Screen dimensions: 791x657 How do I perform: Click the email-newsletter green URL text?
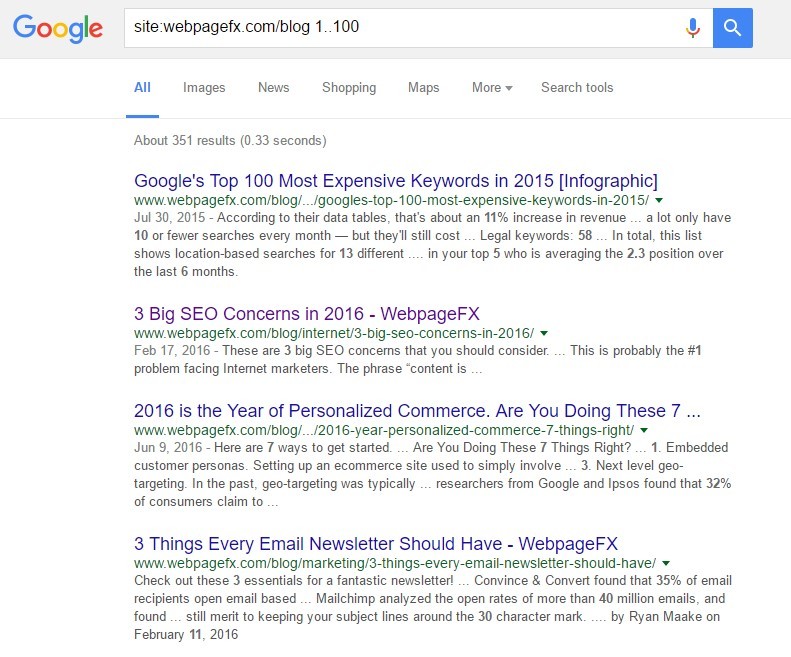[x=395, y=563]
